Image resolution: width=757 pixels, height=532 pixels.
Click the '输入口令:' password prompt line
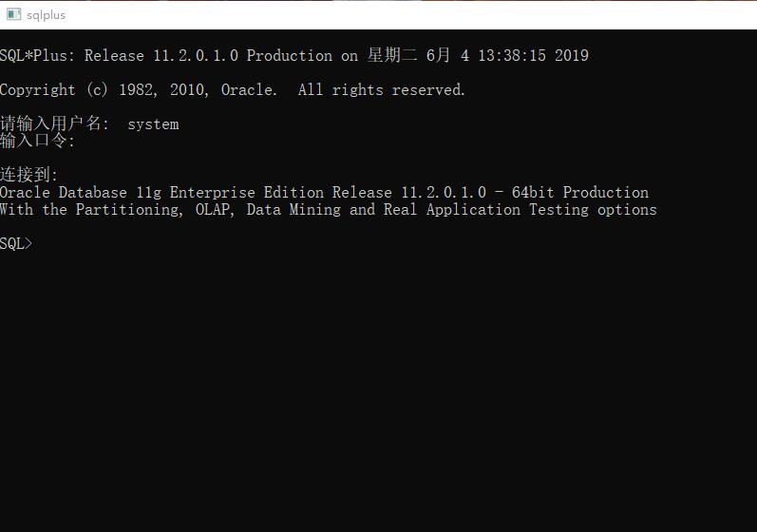point(37,141)
